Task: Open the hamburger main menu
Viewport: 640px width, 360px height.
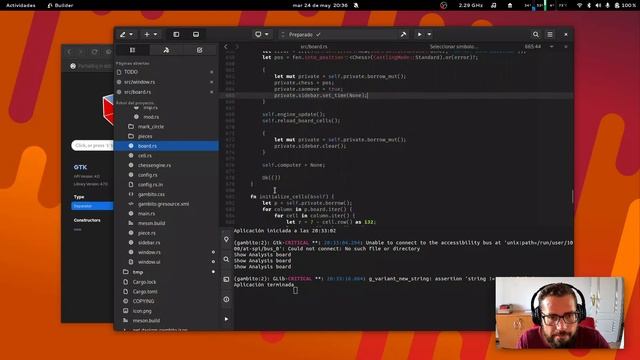Action: (x=550, y=35)
